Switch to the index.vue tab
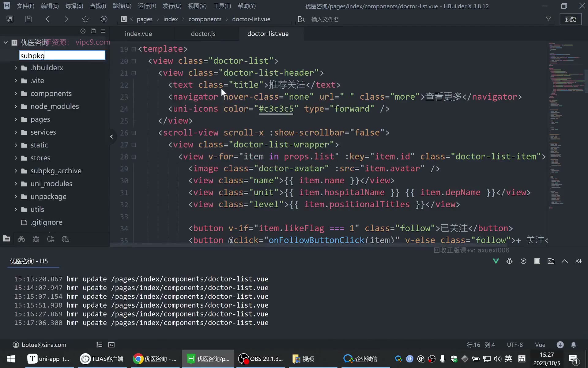This screenshot has height=368, width=588. tap(138, 34)
